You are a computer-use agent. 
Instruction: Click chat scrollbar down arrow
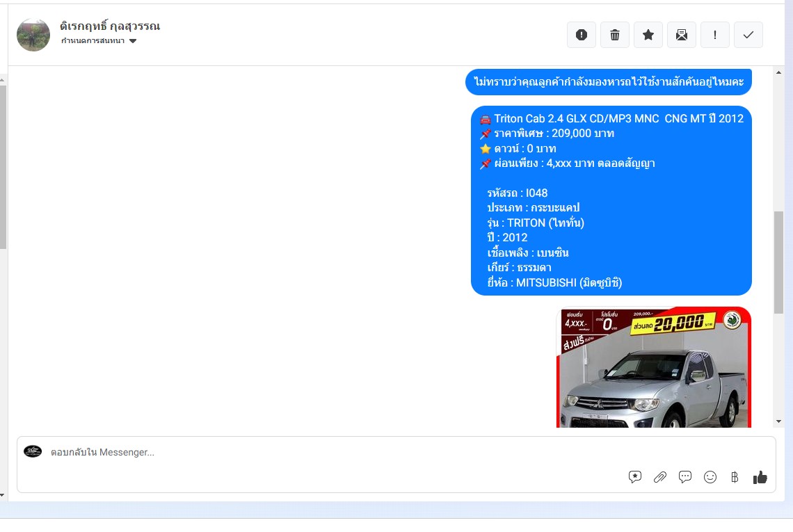pyautogui.click(x=778, y=421)
